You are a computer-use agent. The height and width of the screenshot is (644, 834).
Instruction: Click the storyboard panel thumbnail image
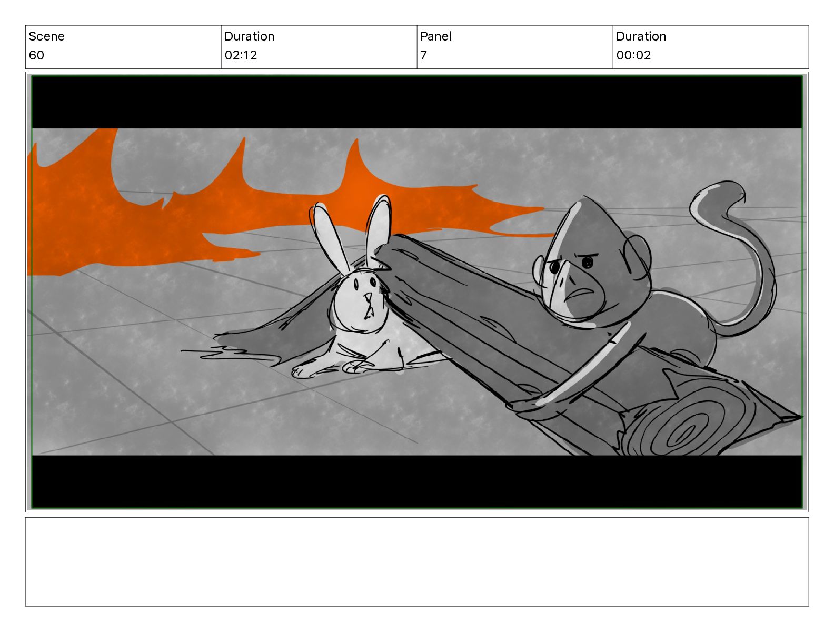(417, 292)
